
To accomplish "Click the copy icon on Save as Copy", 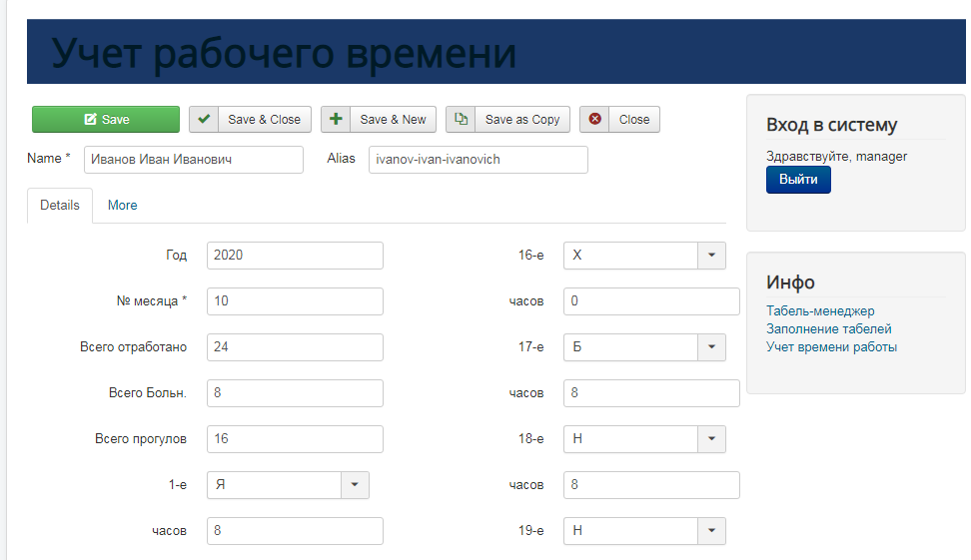I will (461, 120).
